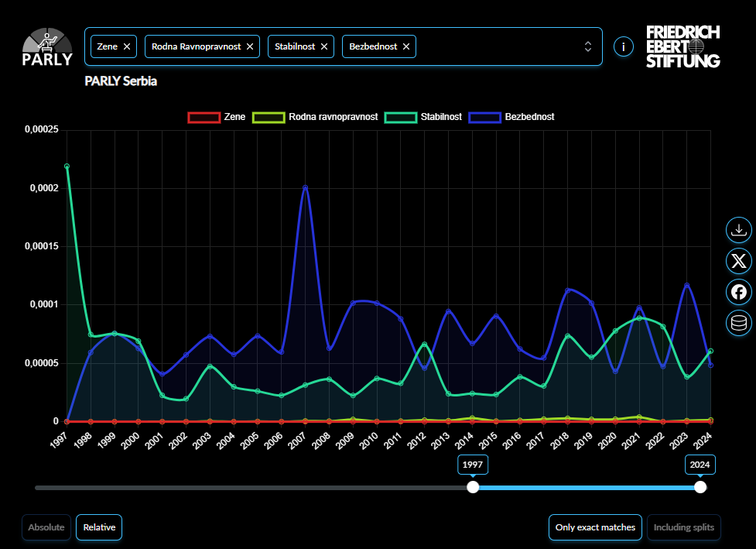Remove the Bezbednost tag
The width and height of the screenshot is (756, 549).
406,46
